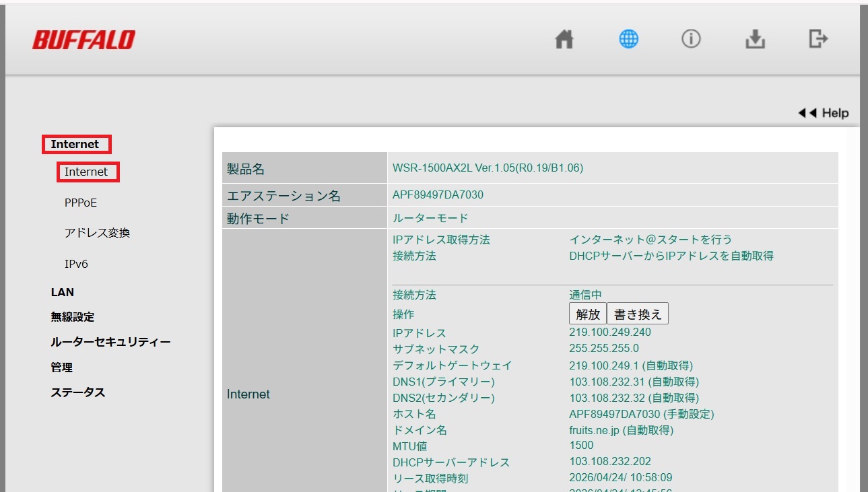The image size is (868, 492).
Task: Log out using the exit icon
Action: pos(817,39)
